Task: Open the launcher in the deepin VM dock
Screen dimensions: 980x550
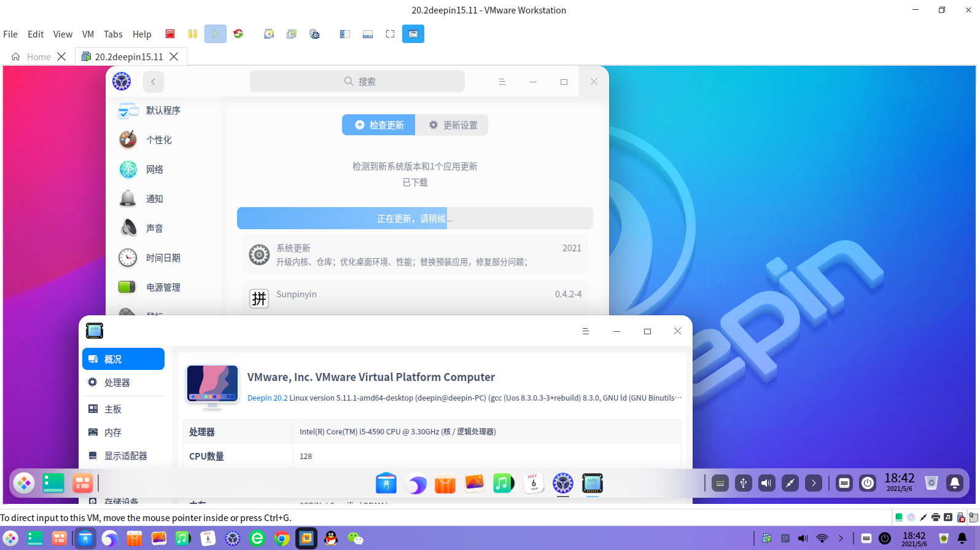Action: pyautogui.click(x=24, y=483)
